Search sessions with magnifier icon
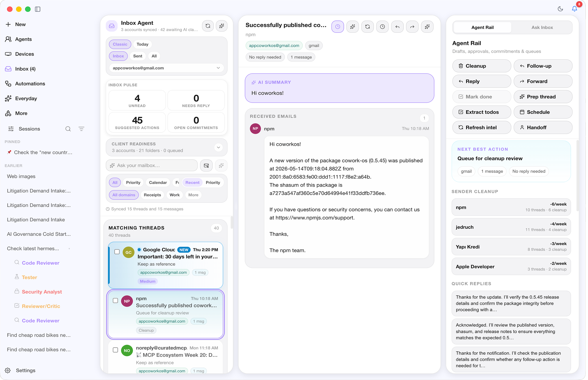The width and height of the screenshot is (588, 380). click(68, 129)
